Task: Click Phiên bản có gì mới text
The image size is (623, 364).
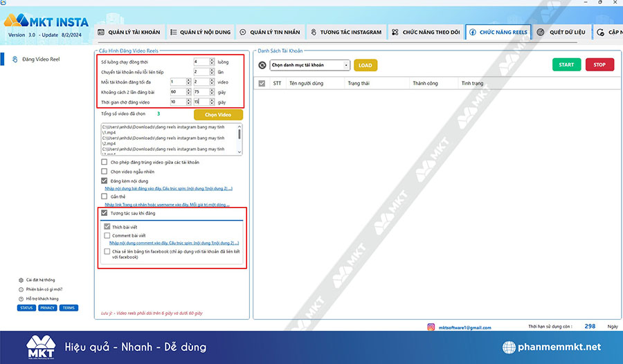Action: [x=44, y=290]
